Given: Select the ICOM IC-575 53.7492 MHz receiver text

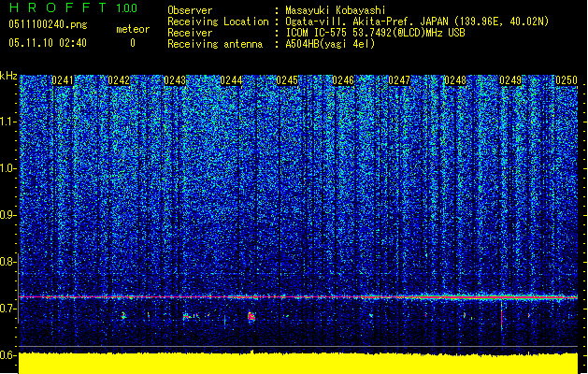Looking at the screenshot, I should [375, 33].
